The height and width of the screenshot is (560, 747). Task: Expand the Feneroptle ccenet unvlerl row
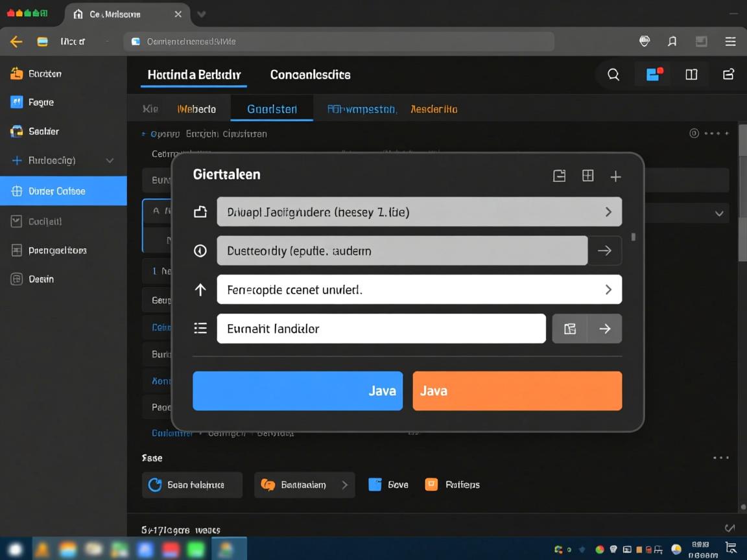point(608,290)
